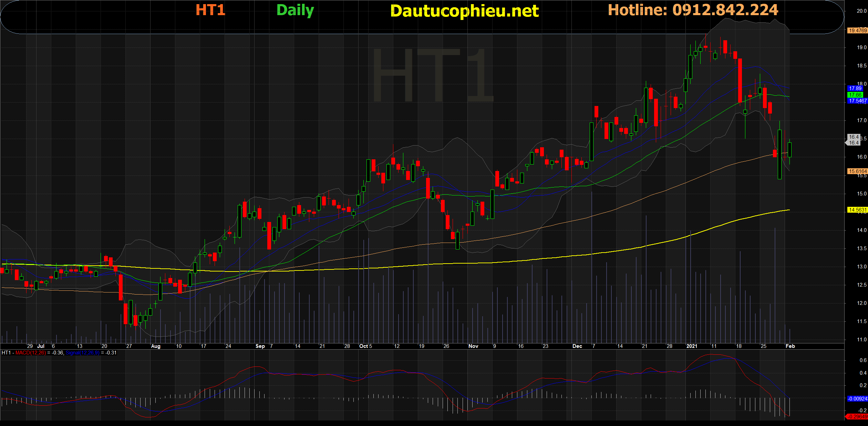
Task: Click the Aug month marker on time axis
Action: click(x=156, y=346)
